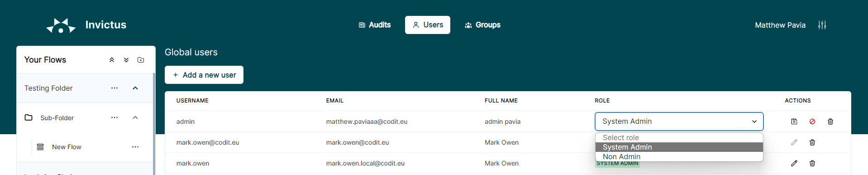This screenshot has width=868, height=175.
Task: Save the admin row with the save icon
Action: [x=794, y=122]
